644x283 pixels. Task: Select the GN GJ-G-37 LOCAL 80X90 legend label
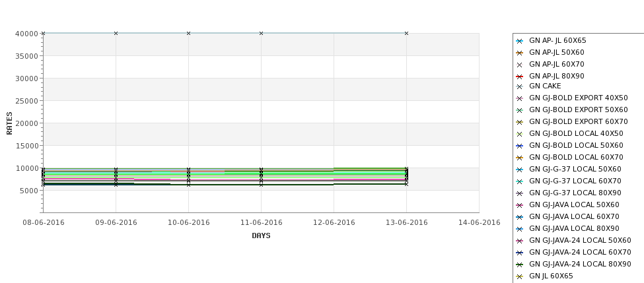coord(575,193)
